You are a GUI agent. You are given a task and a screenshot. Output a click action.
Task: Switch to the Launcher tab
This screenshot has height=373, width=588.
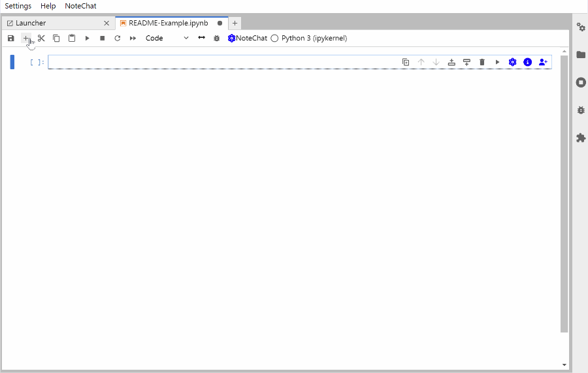click(31, 24)
